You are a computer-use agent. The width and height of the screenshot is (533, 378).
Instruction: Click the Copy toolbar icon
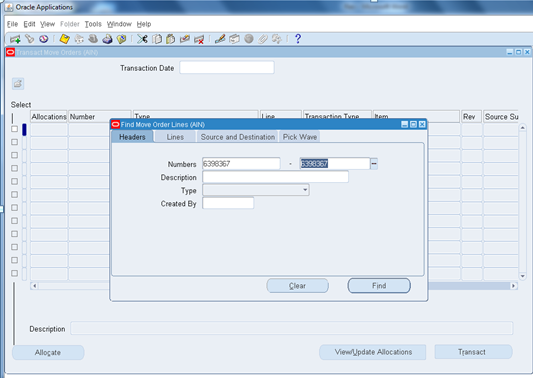[x=157, y=39]
